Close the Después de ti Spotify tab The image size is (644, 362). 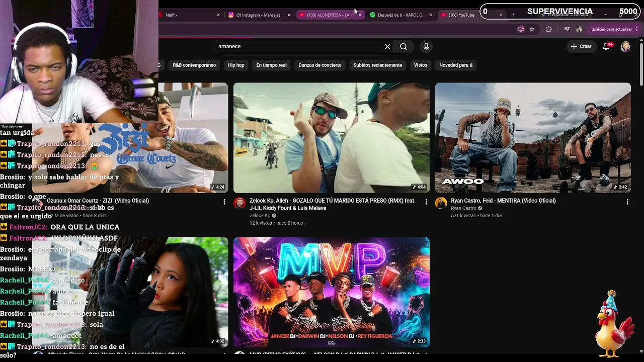430,15
